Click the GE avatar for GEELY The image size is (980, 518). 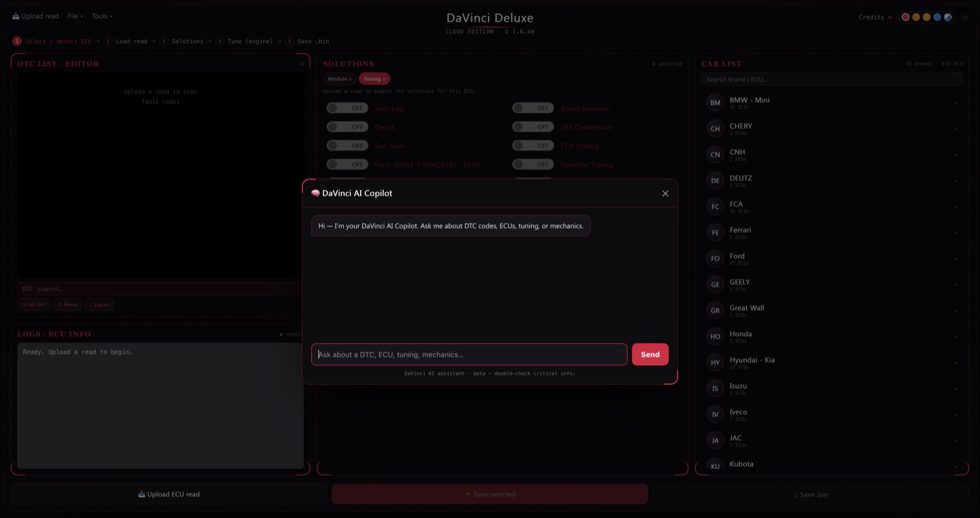715,285
